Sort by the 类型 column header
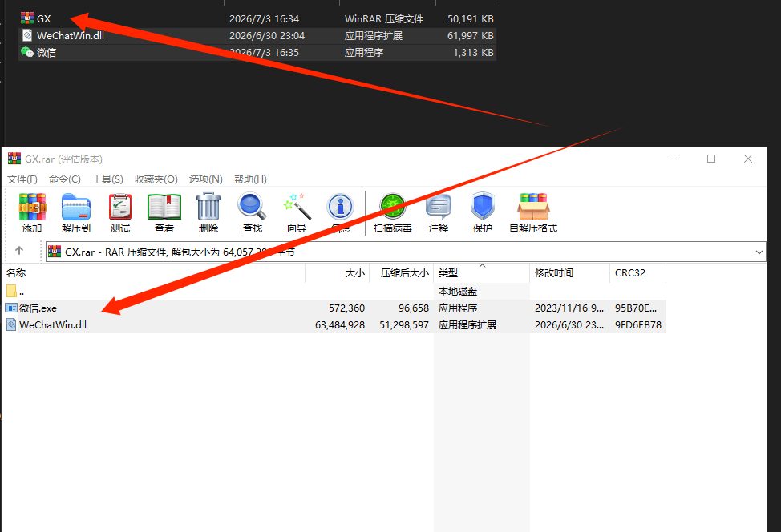The image size is (781, 532). click(x=481, y=272)
